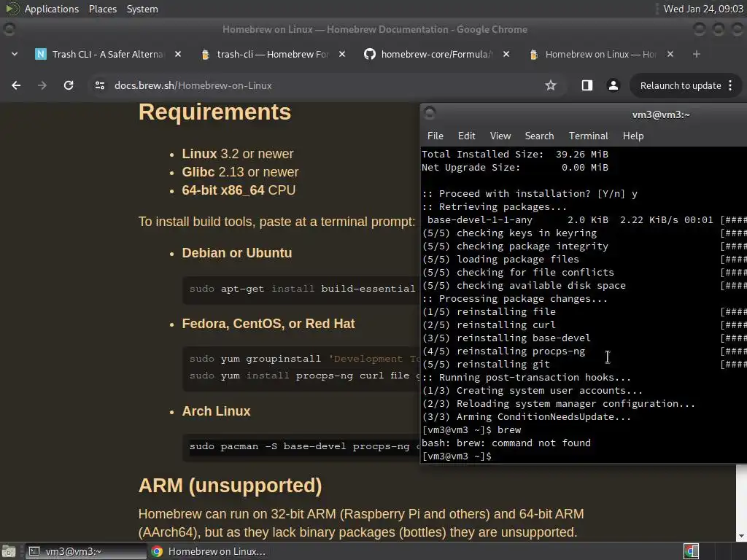Close the Trash CLI tab

pyautogui.click(x=178, y=54)
